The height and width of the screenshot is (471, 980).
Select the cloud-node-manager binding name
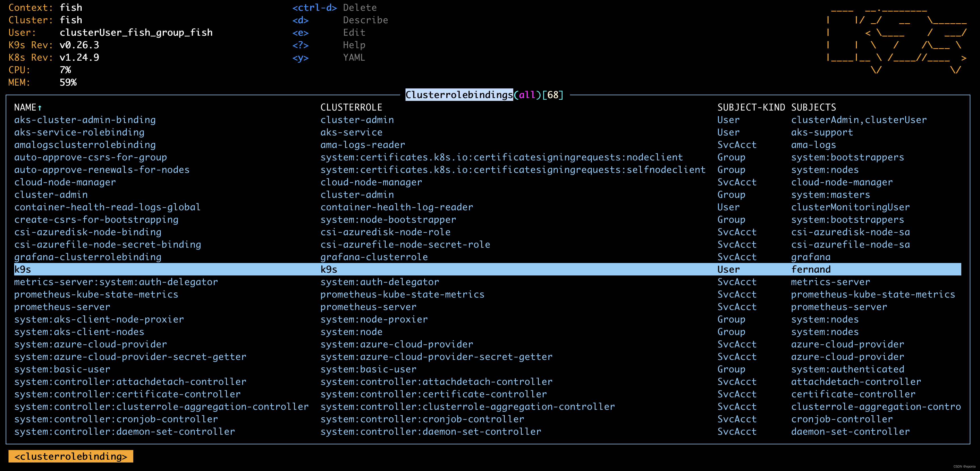(x=65, y=183)
